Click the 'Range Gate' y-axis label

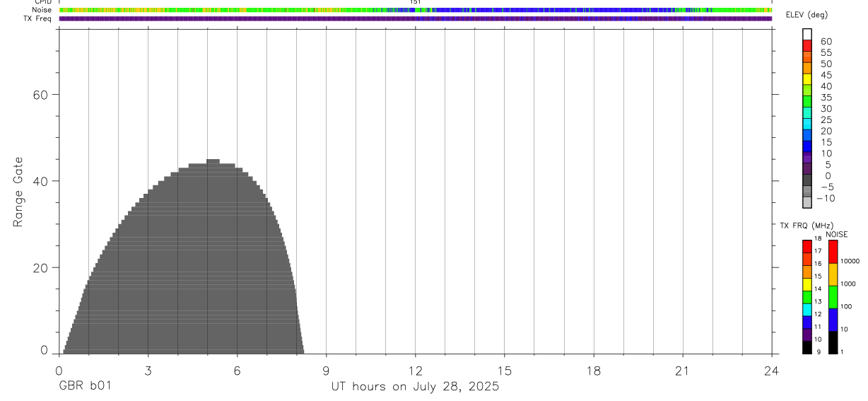(x=18, y=193)
